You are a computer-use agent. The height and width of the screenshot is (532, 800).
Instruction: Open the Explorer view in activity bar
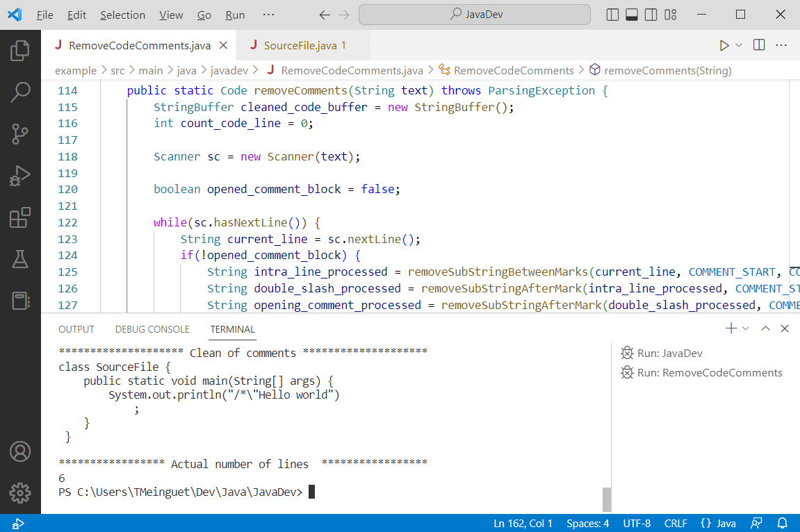(x=20, y=51)
